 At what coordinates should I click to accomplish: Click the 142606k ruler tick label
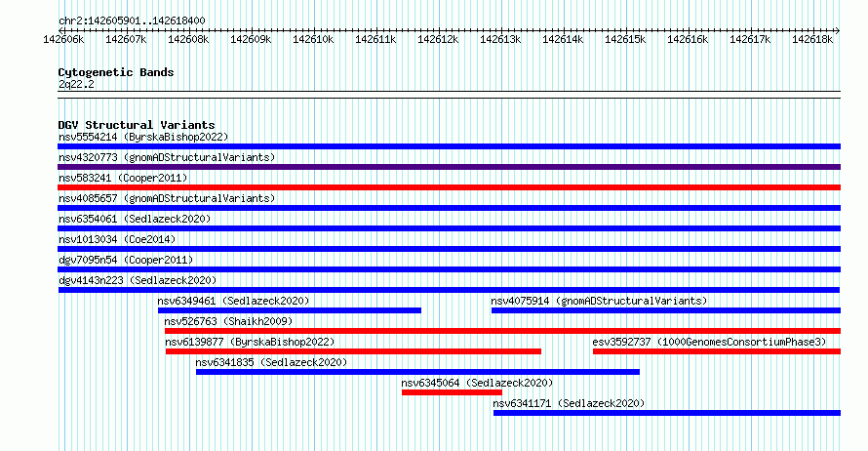coord(63,39)
